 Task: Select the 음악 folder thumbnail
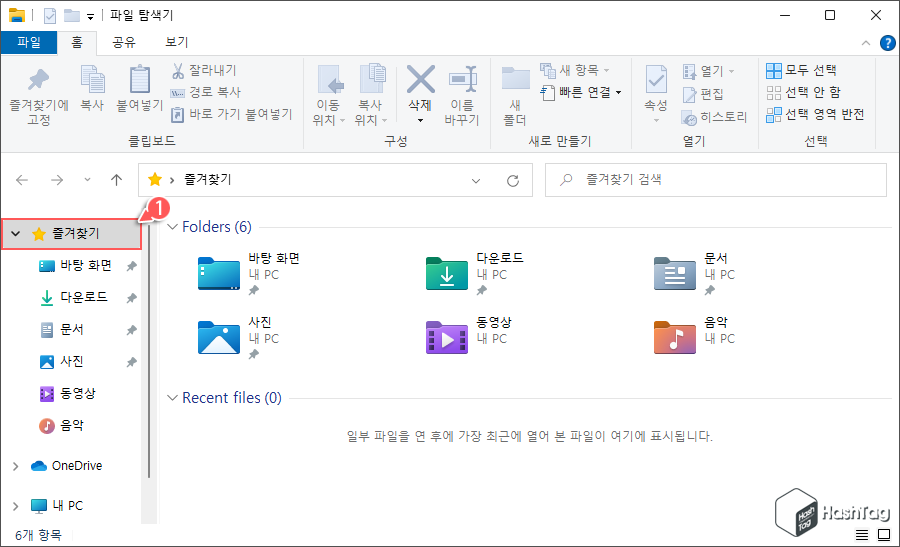pyautogui.click(x=674, y=337)
